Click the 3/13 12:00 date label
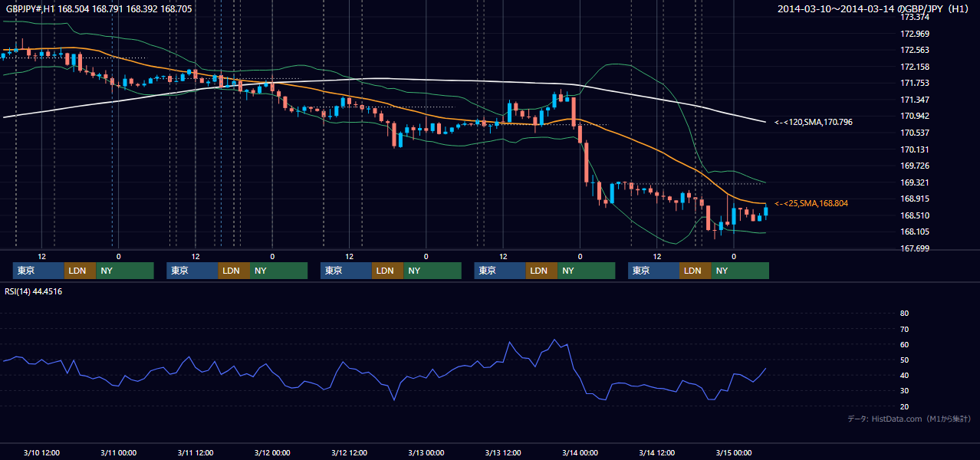 click(503, 452)
